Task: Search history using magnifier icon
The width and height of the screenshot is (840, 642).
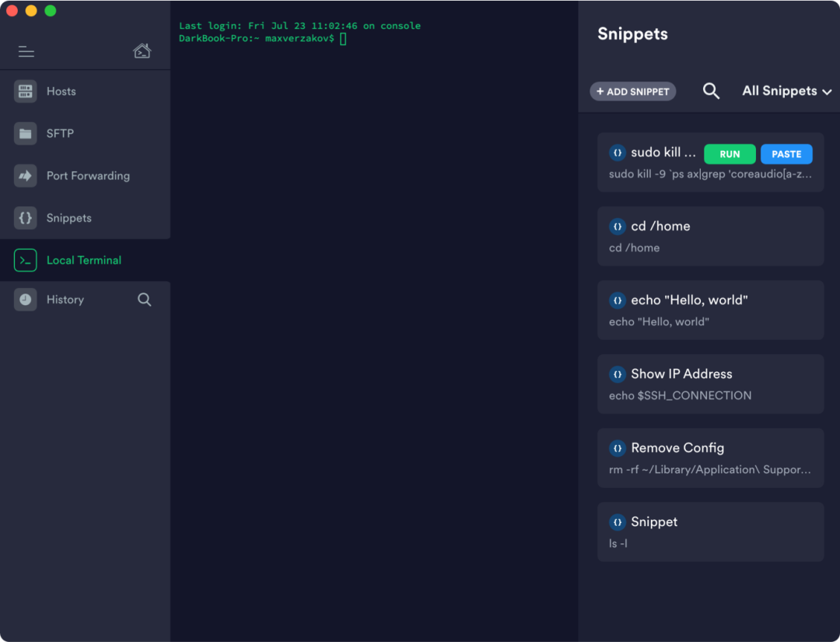Action: [x=145, y=300]
